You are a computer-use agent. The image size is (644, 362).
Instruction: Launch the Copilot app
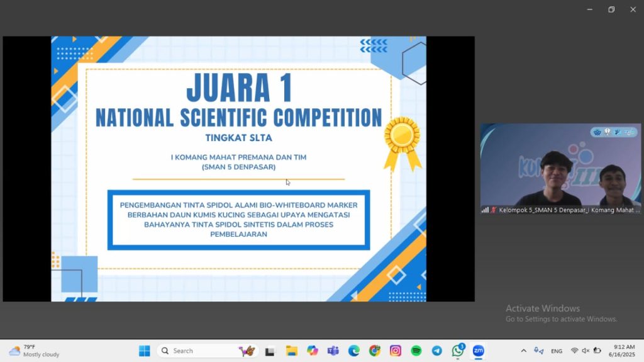pos(313,351)
